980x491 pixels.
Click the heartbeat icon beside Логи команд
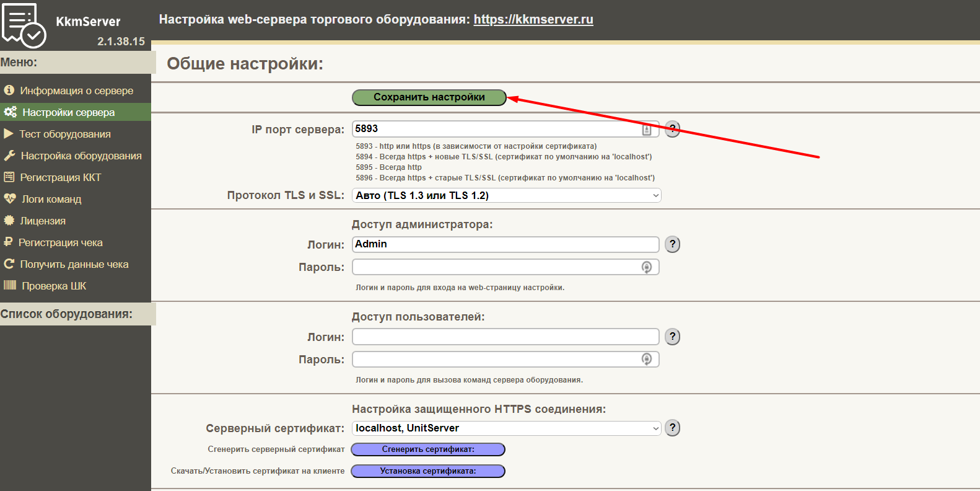[10, 199]
